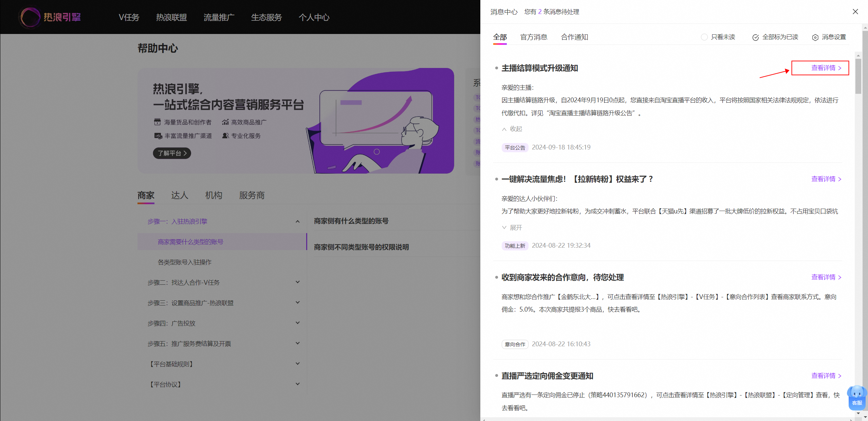The height and width of the screenshot is (421, 868).
Task: Click the 平台公告 tag
Action: [x=515, y=148]
